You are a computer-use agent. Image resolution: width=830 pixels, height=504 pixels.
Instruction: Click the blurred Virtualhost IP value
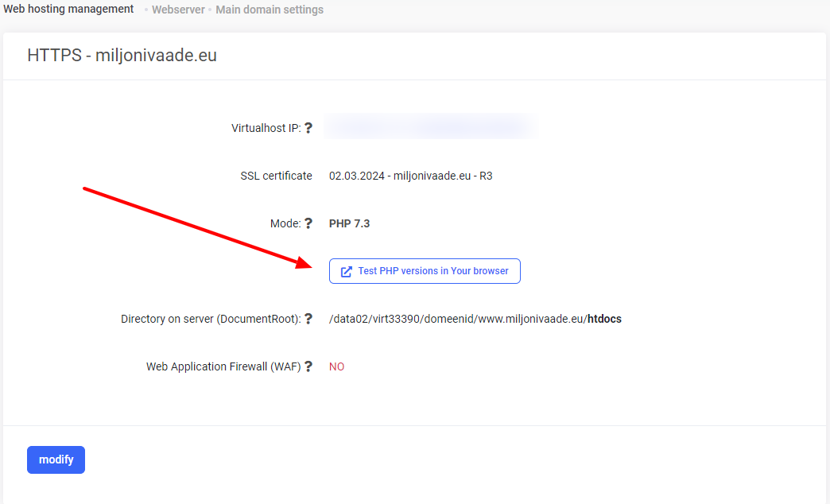pyautogui.click(x=429, y=127)
